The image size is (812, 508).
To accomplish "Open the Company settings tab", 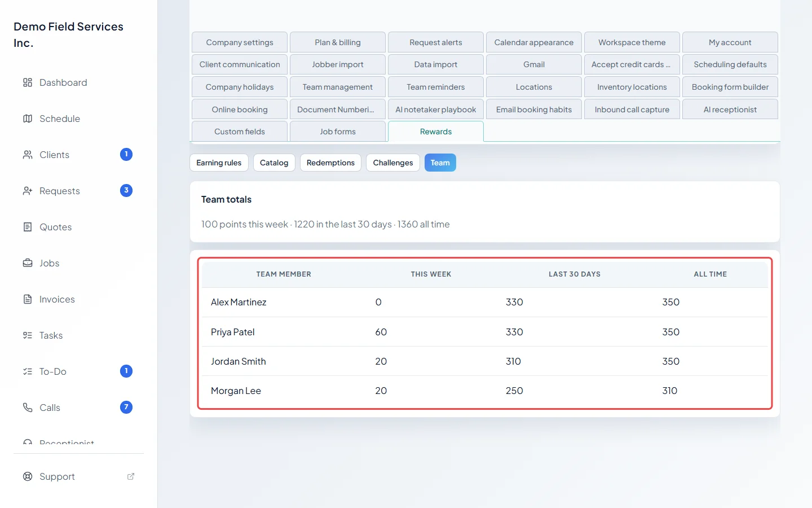I will 240,42.
